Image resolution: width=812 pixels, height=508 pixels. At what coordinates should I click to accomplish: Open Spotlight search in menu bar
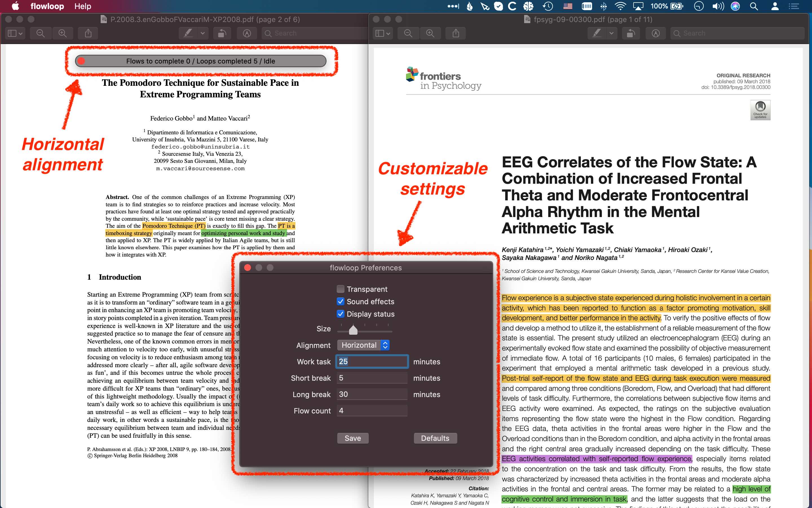(754, 6)
